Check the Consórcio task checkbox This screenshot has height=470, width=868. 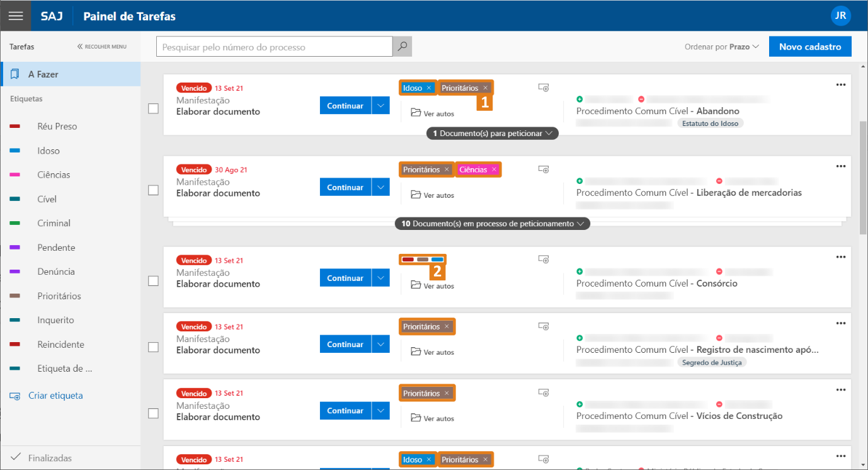[x=153, y=281]
